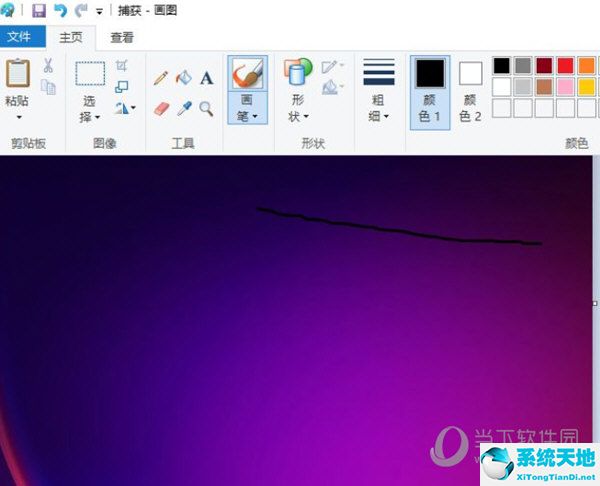Viewport: 600px width, 486px height.
Task: Select the Pencil tool
Action: tap(161, 78)
